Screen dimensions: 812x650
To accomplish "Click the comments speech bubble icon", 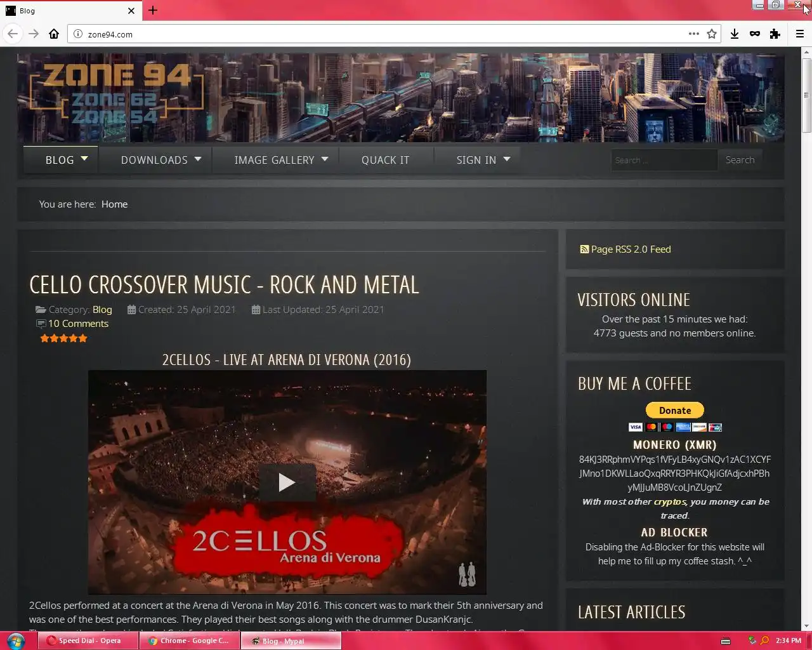I will 41,324.
